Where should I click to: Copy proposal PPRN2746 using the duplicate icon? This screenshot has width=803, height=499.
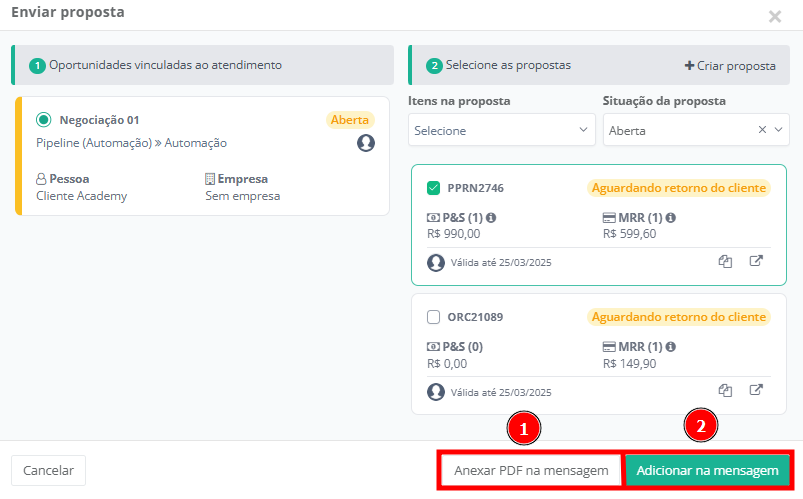point(726,262)
